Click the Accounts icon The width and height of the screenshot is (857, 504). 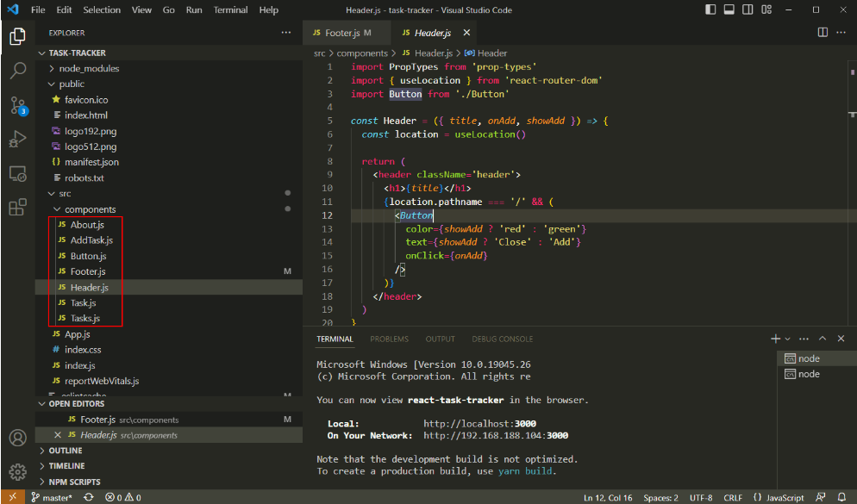point(17,439)
